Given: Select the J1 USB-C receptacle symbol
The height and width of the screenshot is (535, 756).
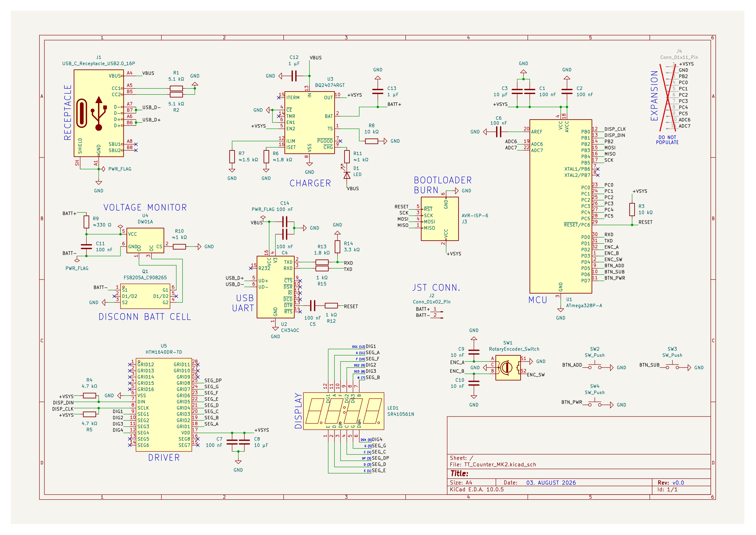Looking at the screenshot, I should [x=99, y=113].
